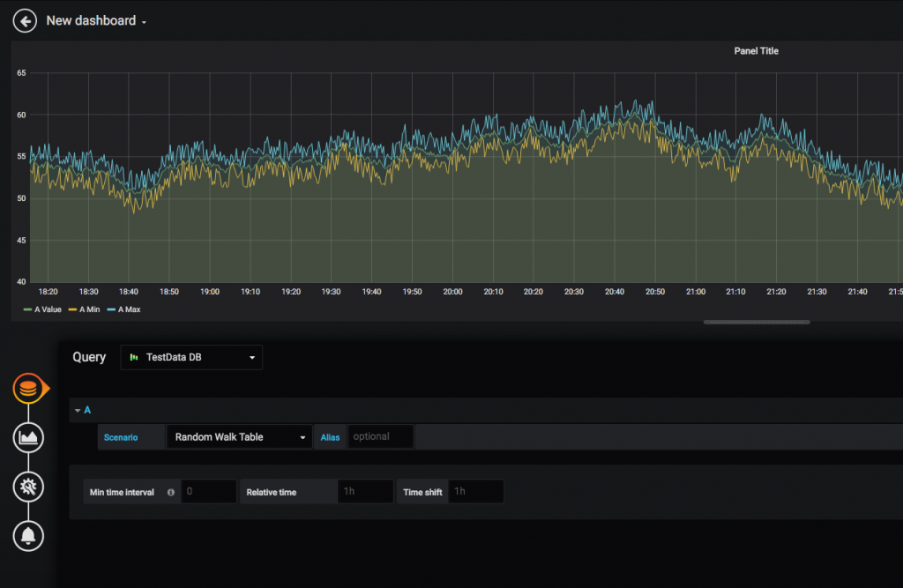Open the General settings gear icon
903x588 pixels.
(x=28, y=487)
